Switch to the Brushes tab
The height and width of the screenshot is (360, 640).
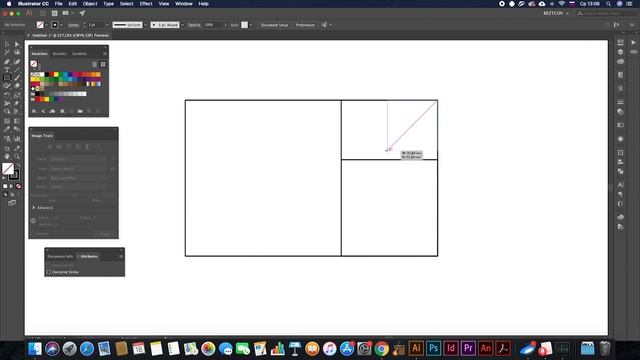[x=60, y=54]
